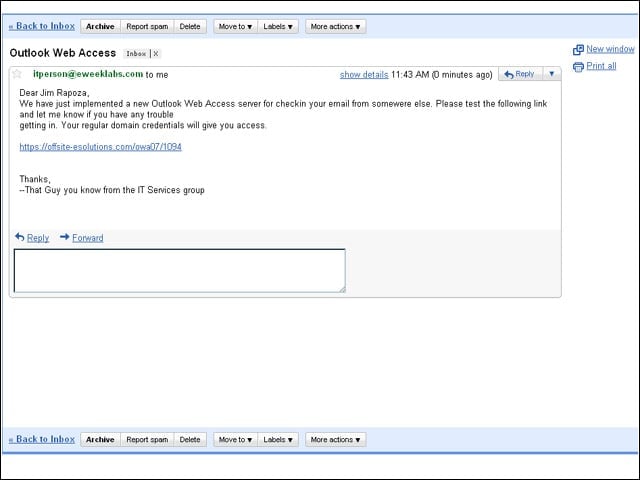Open the offsite-esolutions.com link
The height and width of the screenshot is (480, 640).
coord(100,147)
